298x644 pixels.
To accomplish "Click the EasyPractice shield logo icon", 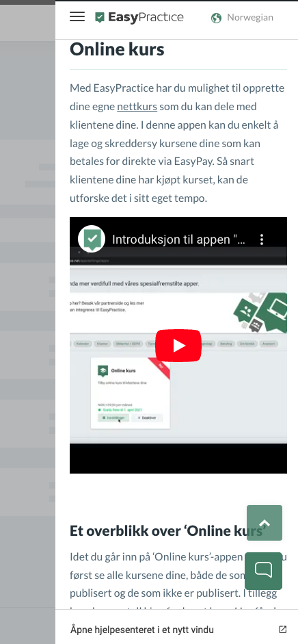I will click(100, 17).
